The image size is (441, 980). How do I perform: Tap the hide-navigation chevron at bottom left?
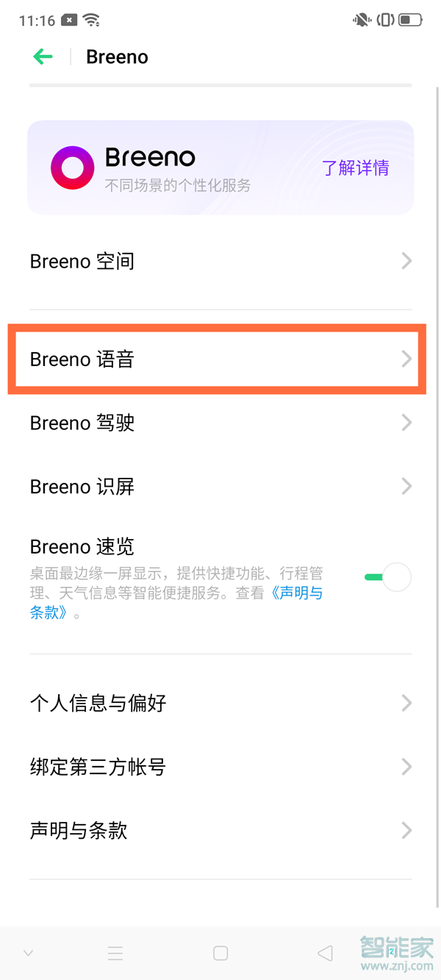(x=28, y=952)
